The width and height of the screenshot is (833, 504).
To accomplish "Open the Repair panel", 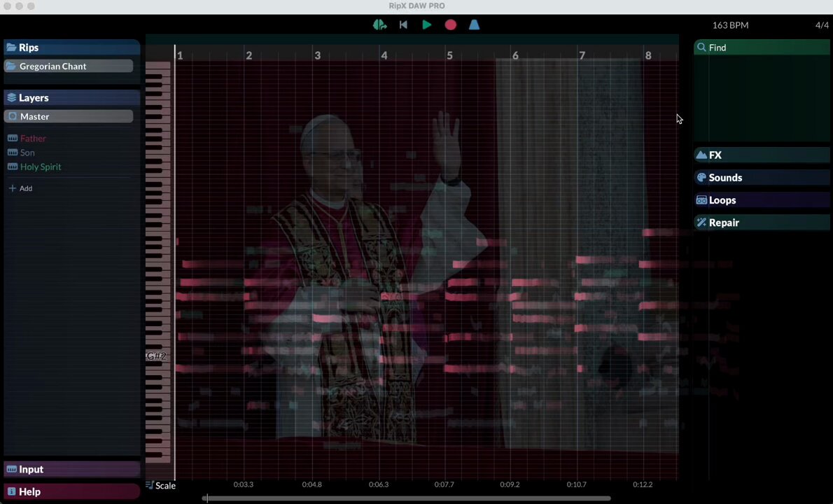I will (x=762, y=223).
